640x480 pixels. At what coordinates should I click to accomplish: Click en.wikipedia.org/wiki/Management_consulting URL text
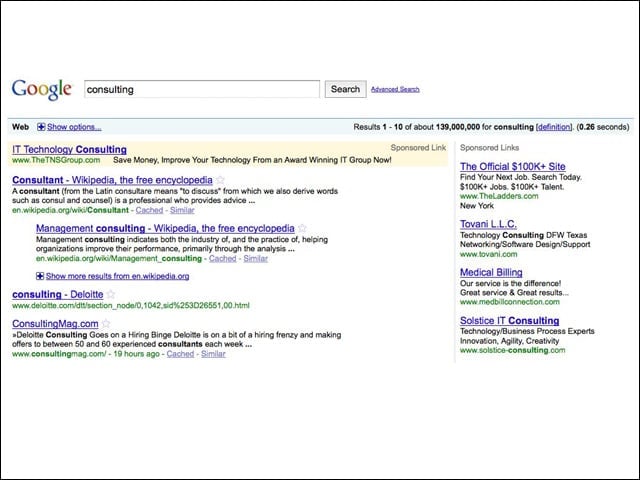(x=119, y=258)
